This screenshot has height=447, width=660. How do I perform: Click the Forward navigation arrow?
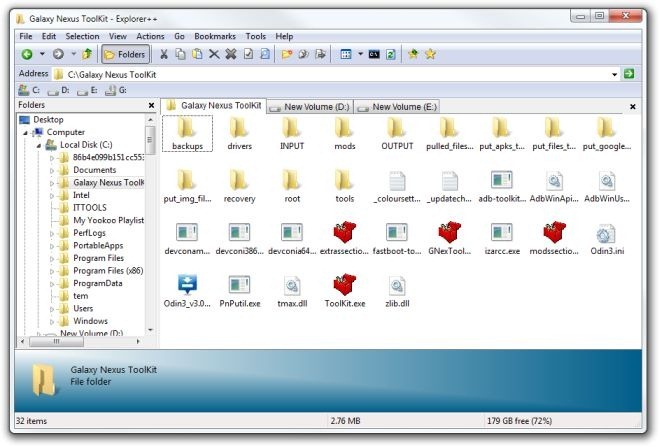pos(59,54)
